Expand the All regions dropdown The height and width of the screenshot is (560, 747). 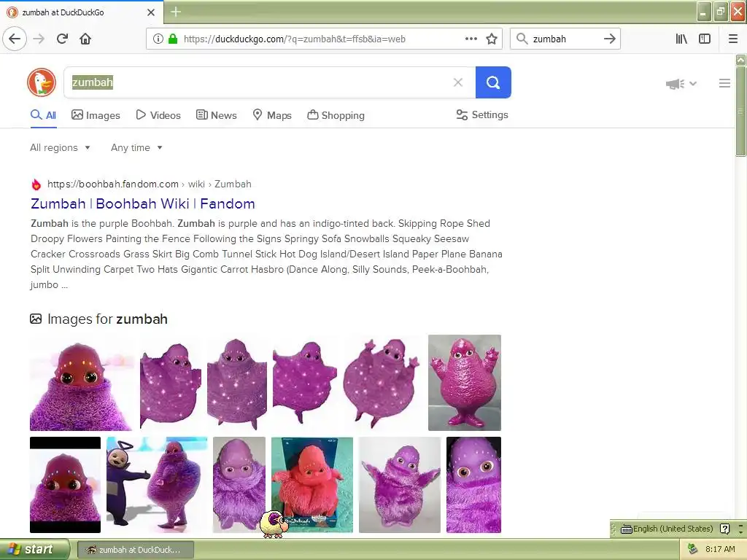point(60,147)
